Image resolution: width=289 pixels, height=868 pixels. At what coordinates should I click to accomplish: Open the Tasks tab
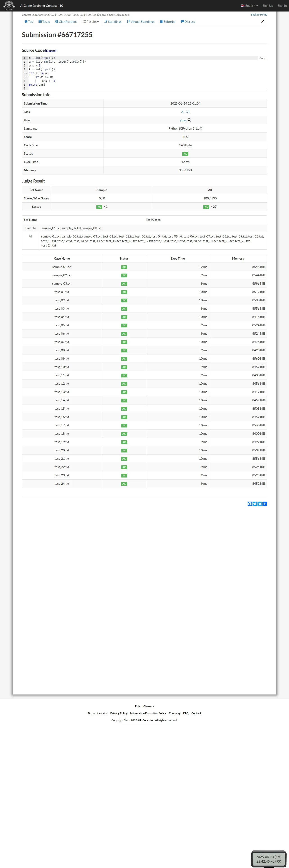44,22
